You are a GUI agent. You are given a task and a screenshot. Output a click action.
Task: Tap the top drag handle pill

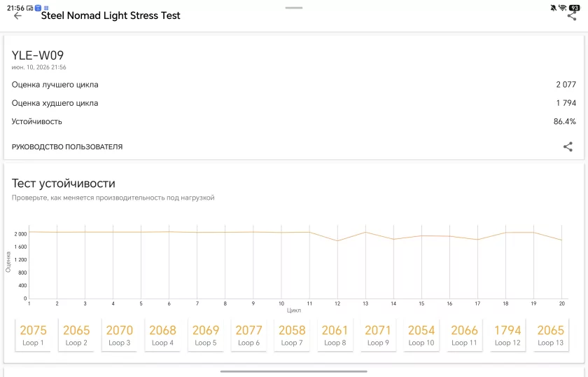click(x=293, y=8)
